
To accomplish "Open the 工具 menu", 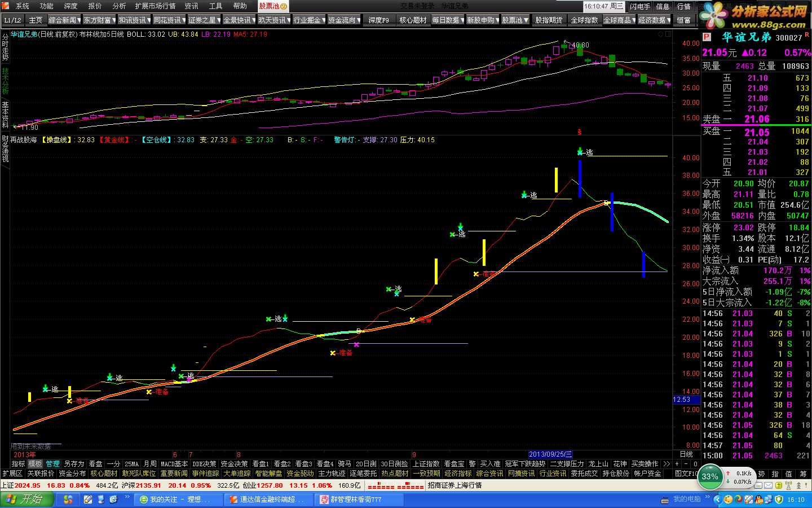I will coord(215,6).
